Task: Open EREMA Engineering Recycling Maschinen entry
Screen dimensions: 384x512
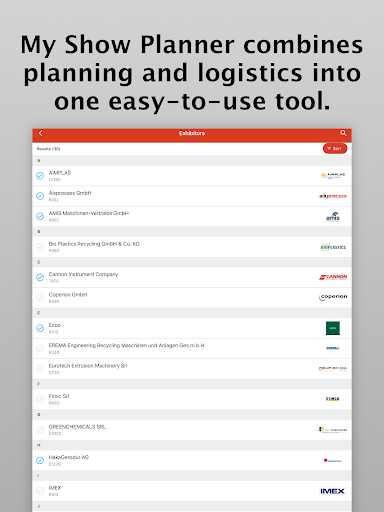Action: (192, 348)
